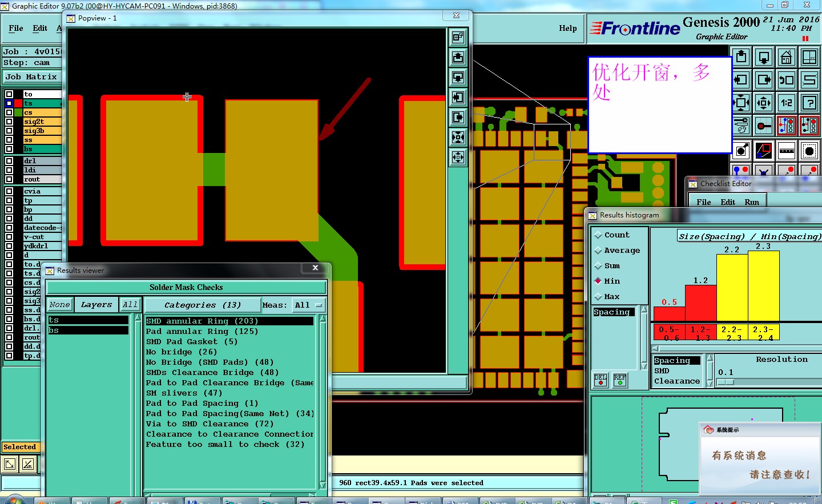Click zoom outward arrows icon in Popview
Screen dimensions: 822x504
[x=458, y=158]
